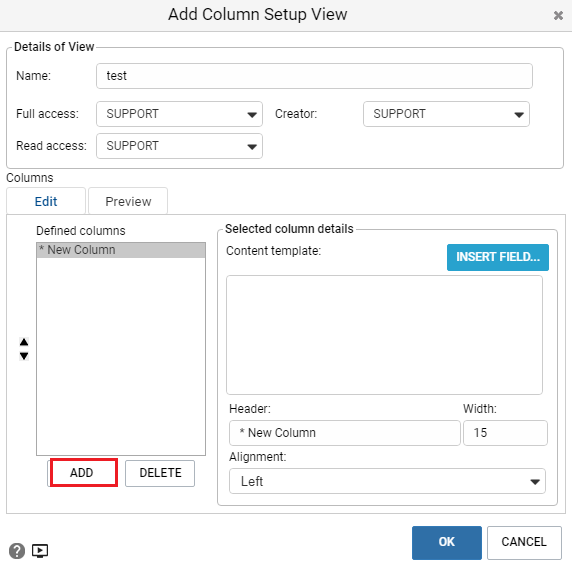Image resolution: width=572 pixels, height=568 pixels.
Task: Open the help question mark icon
Action: tap(17, 550)
